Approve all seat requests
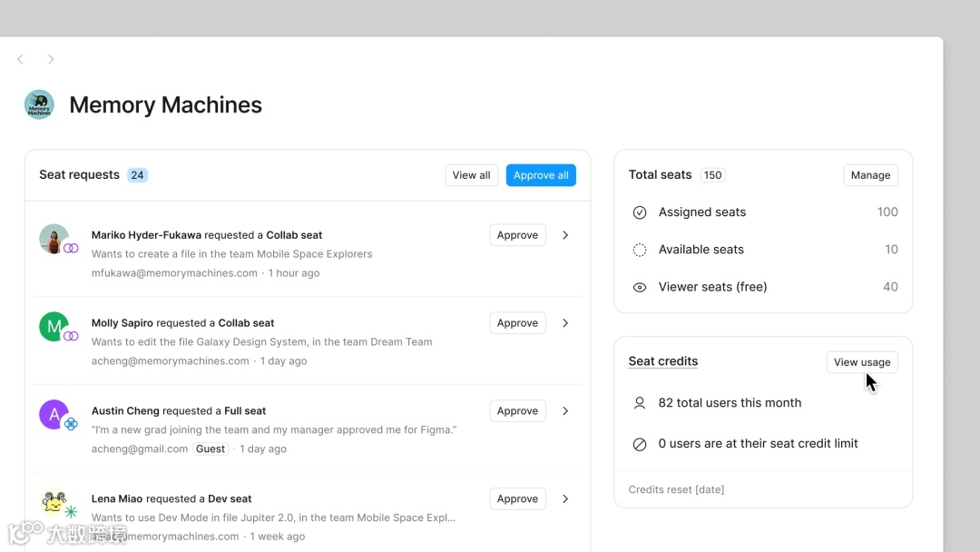Viewport: 980px width, 552px height. point(541,175)
